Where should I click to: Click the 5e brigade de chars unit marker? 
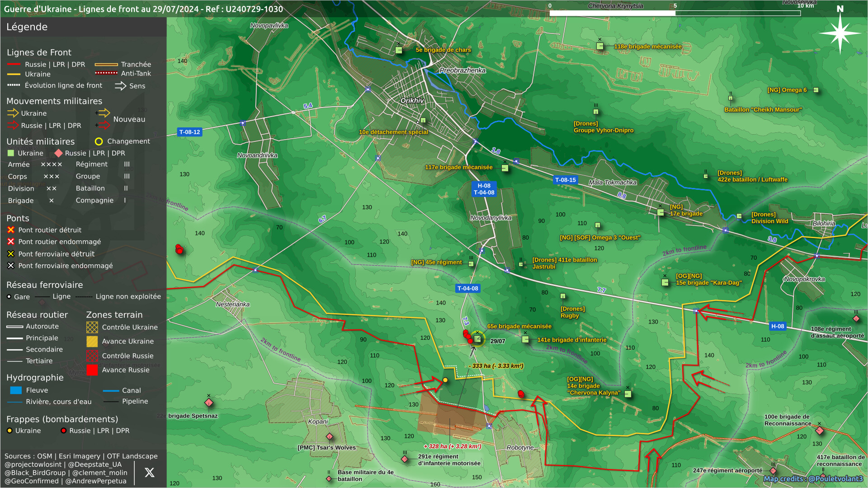pyautogui.click(x=399, y=50)
